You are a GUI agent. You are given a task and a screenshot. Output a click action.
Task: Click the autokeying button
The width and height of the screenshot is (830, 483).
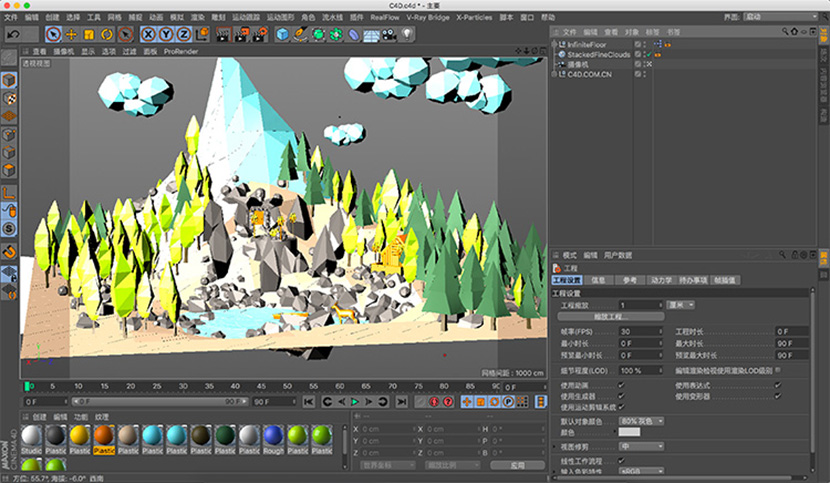tap(448, 402)
